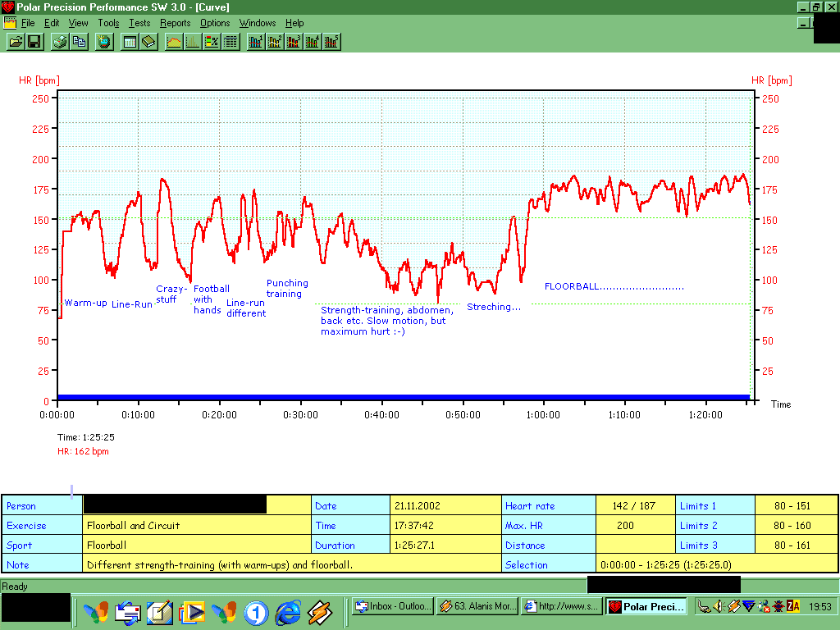Select the Curve graph view icon

(174, 42)
